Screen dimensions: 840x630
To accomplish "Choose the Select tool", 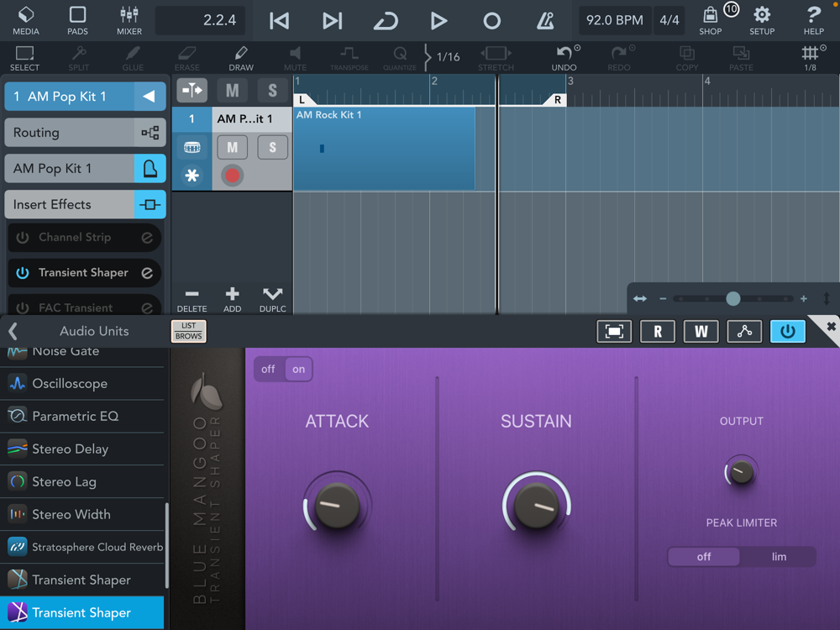I will pos(24,59).
